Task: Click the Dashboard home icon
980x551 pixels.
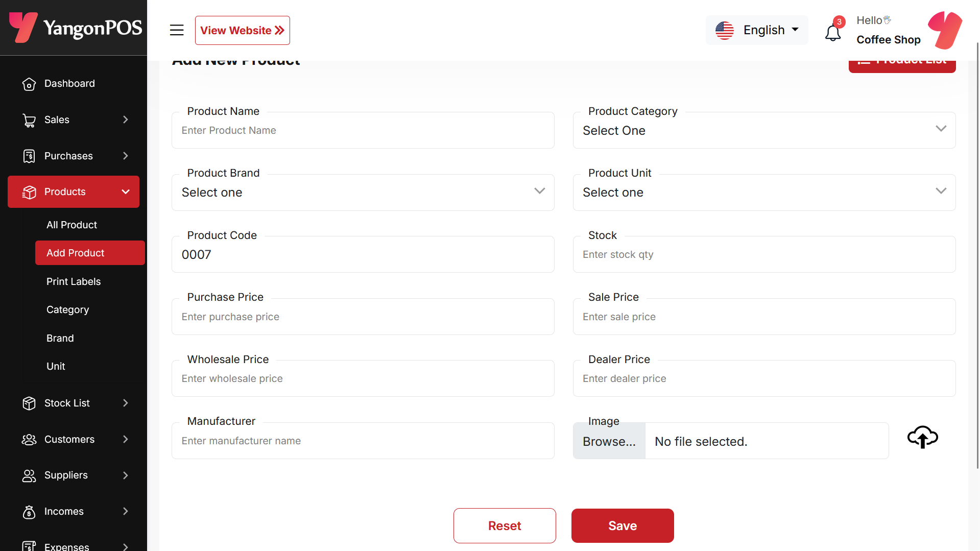Action: pos(29,84)
